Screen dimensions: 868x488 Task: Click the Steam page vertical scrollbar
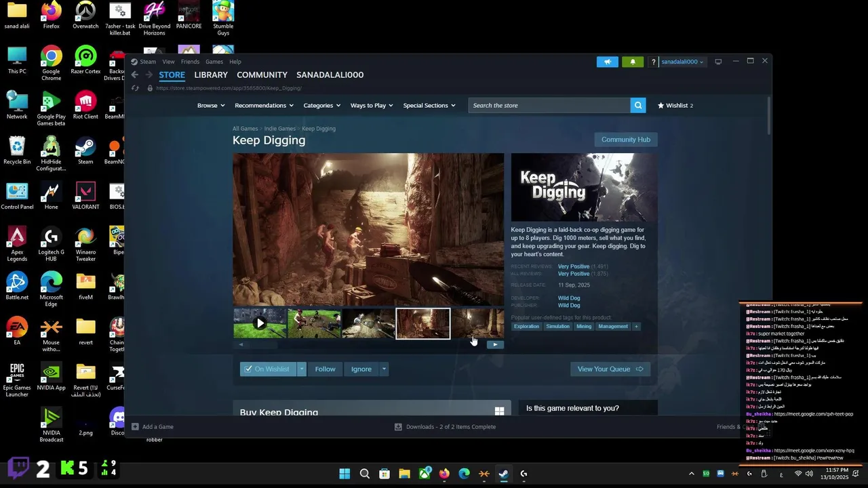[768, 115]
